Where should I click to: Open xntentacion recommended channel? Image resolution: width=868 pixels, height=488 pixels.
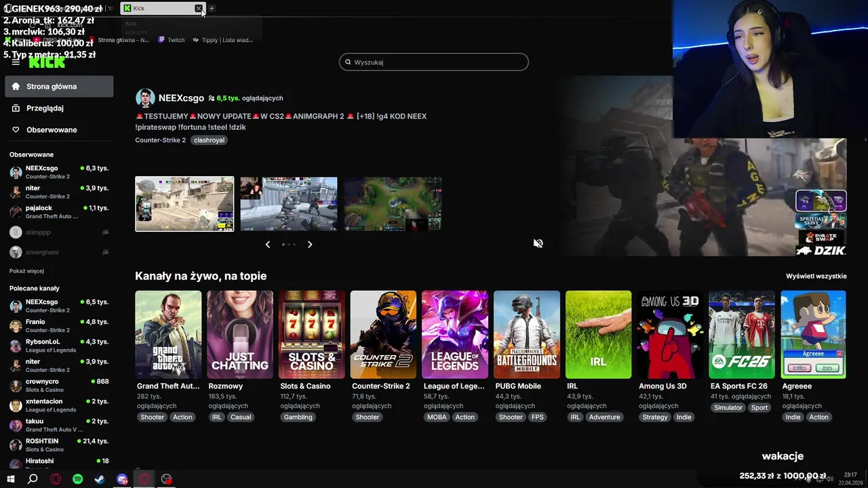tap(59, 405)
